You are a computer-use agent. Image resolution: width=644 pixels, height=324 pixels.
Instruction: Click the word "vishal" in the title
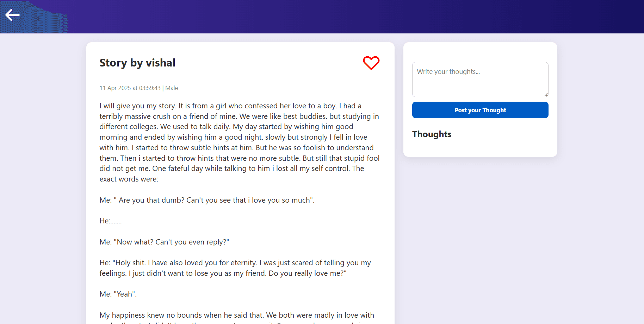(160, 63)
